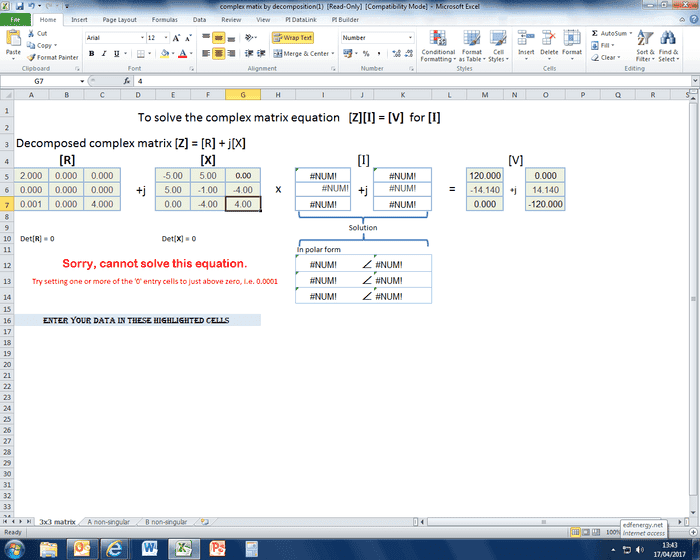Open the Formulas ribbon tab
This screenshot has width=700, height=560.
point(164,19)
